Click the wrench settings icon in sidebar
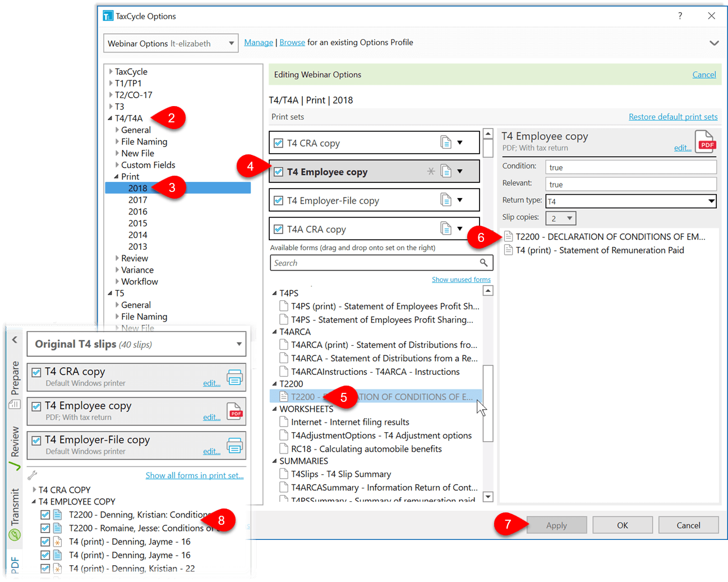This screenshot has width=728, height=582. [32, 475]
